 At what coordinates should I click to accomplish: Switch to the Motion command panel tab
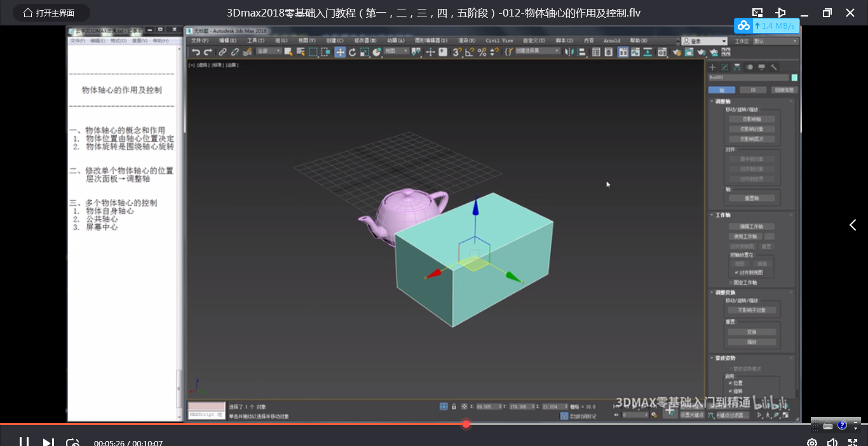[x=750, y=67]
